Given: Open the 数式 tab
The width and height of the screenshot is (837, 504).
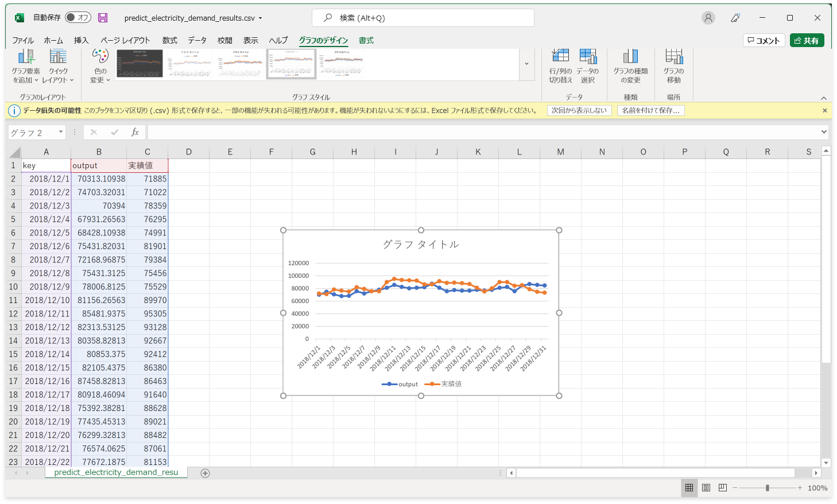Looking at the screenshot, I should coord(169,40).
